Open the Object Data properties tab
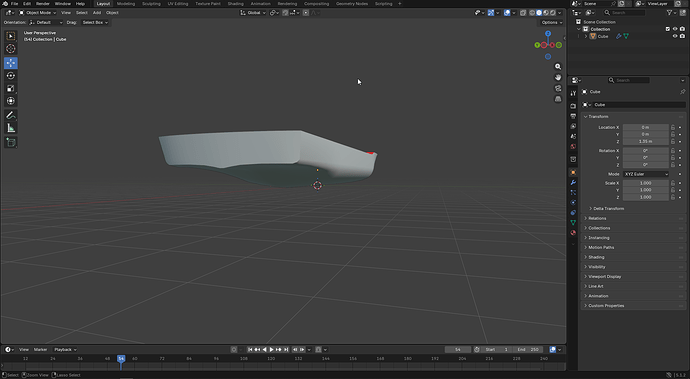Viewport: 690px width, 379px height. coord(573,223)
